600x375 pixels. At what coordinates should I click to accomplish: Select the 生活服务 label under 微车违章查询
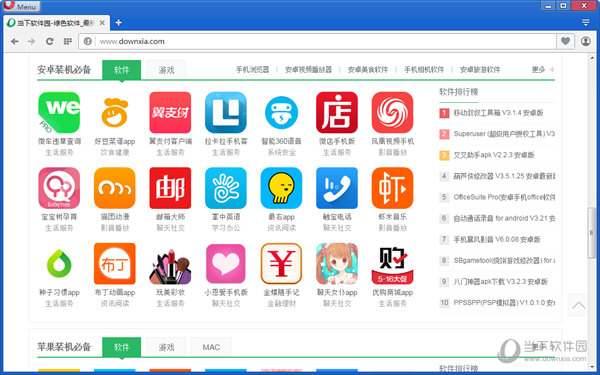tap(59, 152)
